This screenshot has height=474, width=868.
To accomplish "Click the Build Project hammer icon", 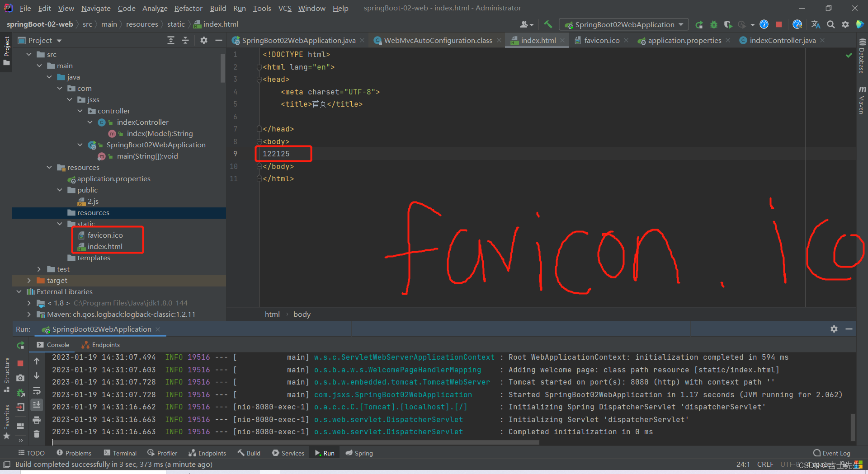I will coord(548,24).
